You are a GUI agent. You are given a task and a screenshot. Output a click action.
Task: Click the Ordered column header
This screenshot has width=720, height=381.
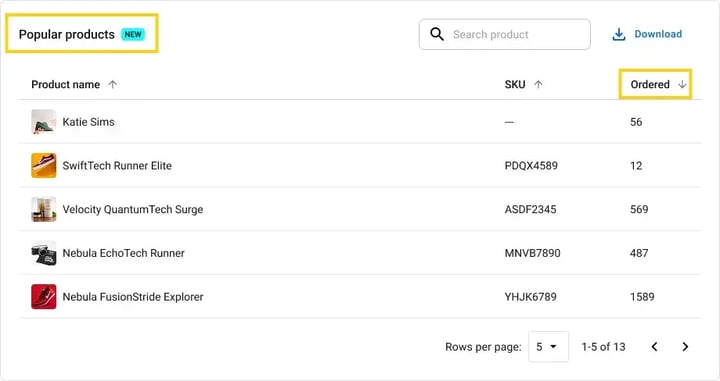click(x=650, y=84)
